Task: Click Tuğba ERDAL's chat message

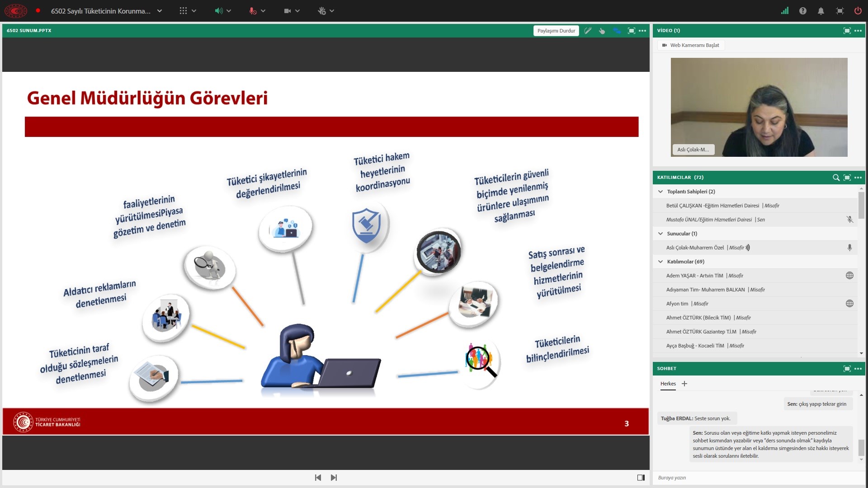Action: [x=696, y=418]
